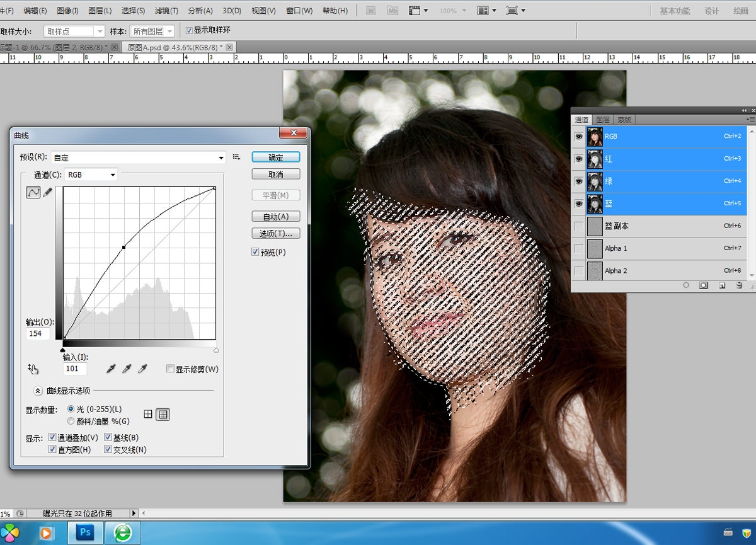Click the delete channel trash icon
The width and height of the screenshot is (756, 545).
coord(739,285)
